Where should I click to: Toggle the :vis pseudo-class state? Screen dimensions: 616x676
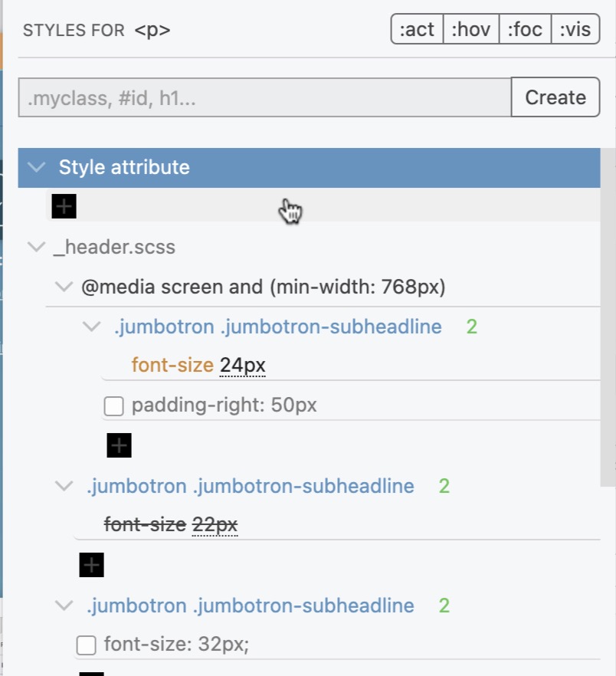pyautogui.click(x=575, y=29)
